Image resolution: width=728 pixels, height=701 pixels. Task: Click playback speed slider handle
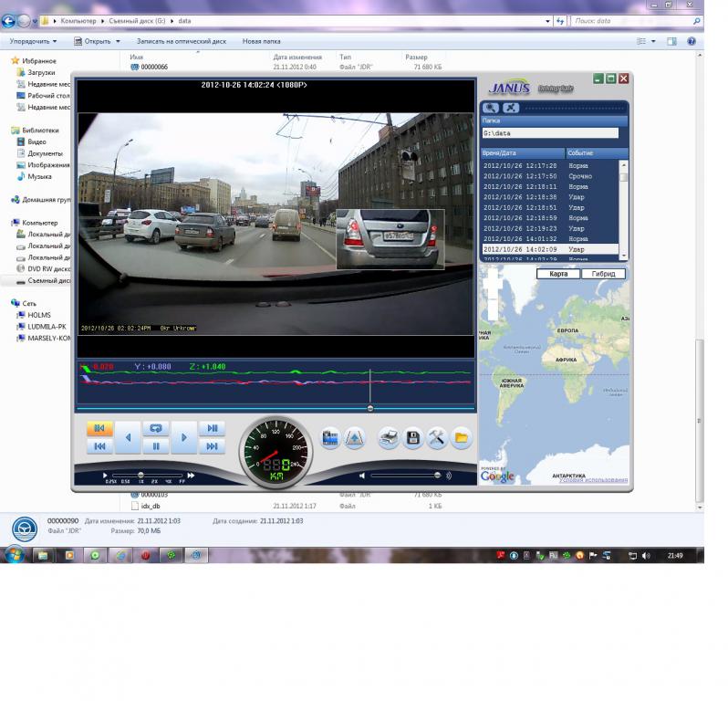[x=140, y=476]
